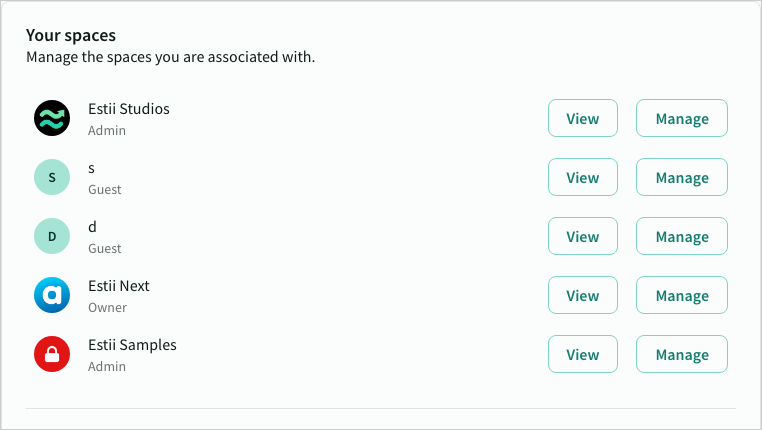
Task: Click the Estii Studios wave logo icon
Action: coord(51,119)
